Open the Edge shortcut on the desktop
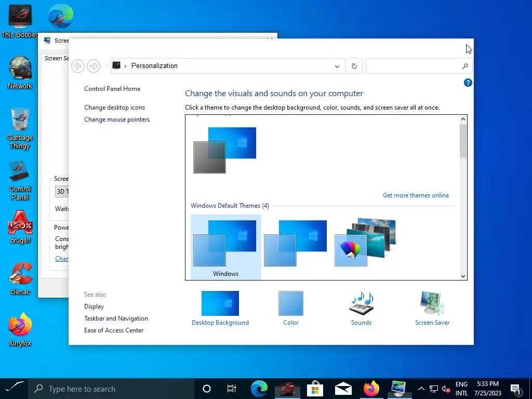The image size is (532, 399). [x=60, y=17]
